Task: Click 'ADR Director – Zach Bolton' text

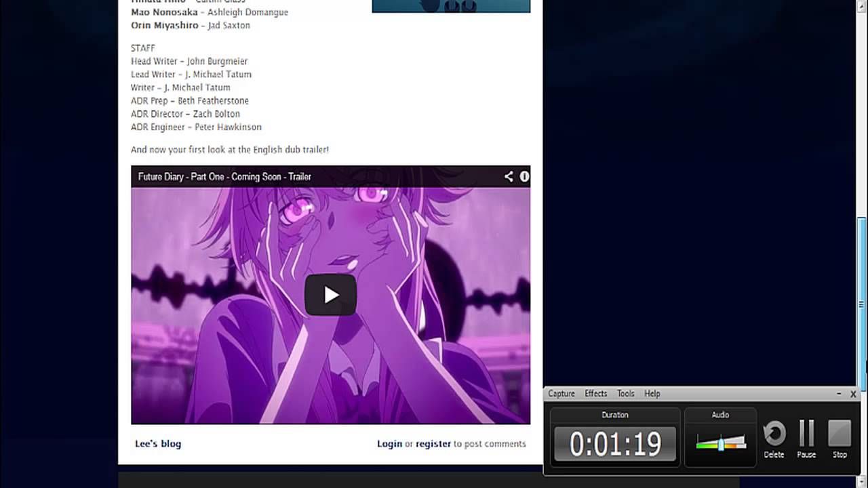Action: click(185, 114)
